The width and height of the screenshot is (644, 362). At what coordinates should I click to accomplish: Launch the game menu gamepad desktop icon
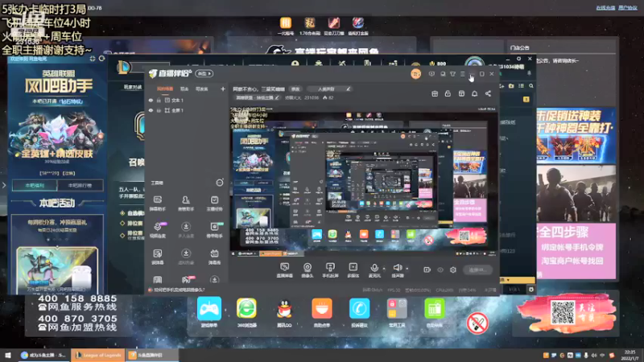[209, 312]
